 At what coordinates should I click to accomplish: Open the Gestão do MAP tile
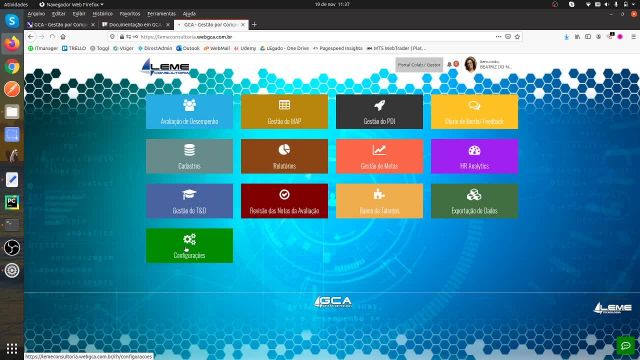click(x=284, y=112)
